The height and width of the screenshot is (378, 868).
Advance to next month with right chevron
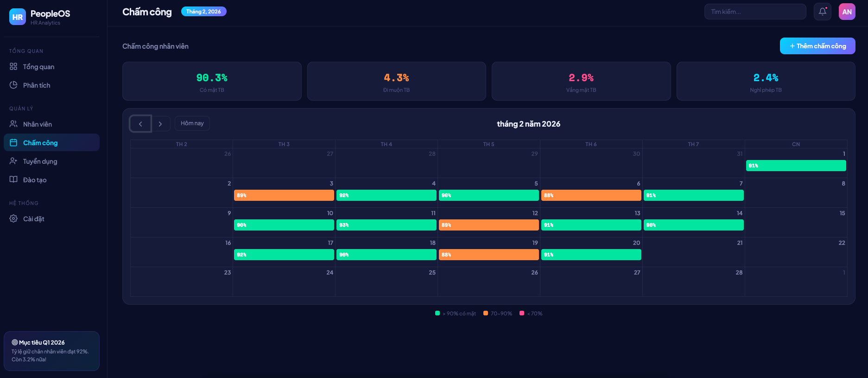(160, 124)
